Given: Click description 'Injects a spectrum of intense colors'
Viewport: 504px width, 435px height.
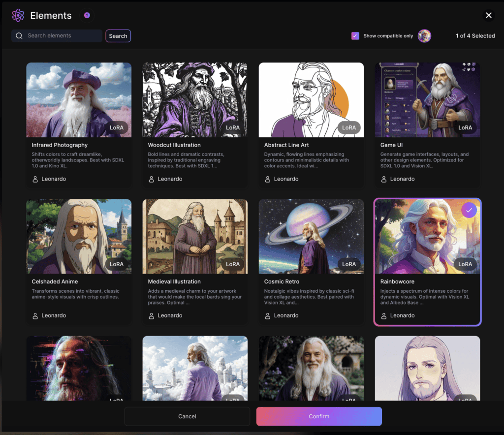Looking at the screenshot, I should (425, 297).
